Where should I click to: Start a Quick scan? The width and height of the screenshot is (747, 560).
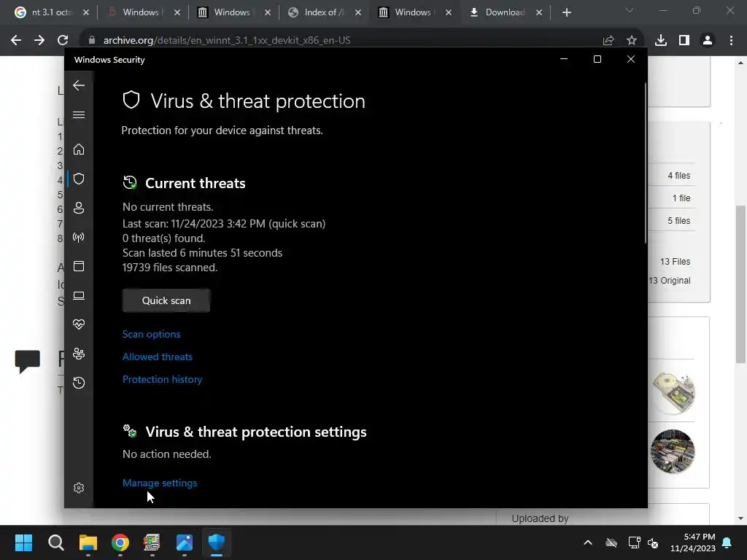click(166, 300)
